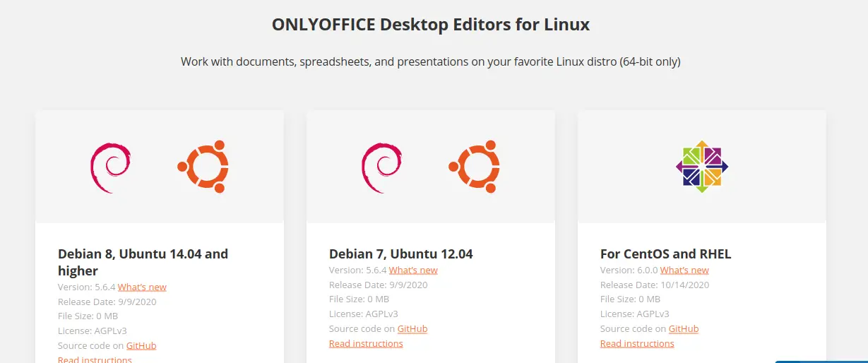The width and height of the screenshot is (868, 363).
Task: Open GitHub source link in Debian 7 card
Action: [412, 329]
